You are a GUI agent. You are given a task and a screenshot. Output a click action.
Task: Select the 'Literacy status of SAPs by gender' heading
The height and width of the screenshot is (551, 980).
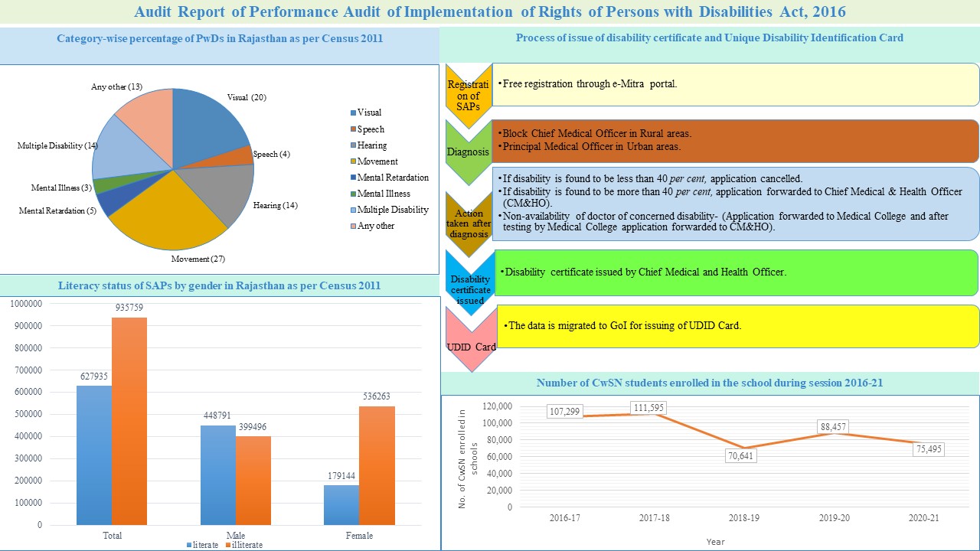[x=220, y=285]
